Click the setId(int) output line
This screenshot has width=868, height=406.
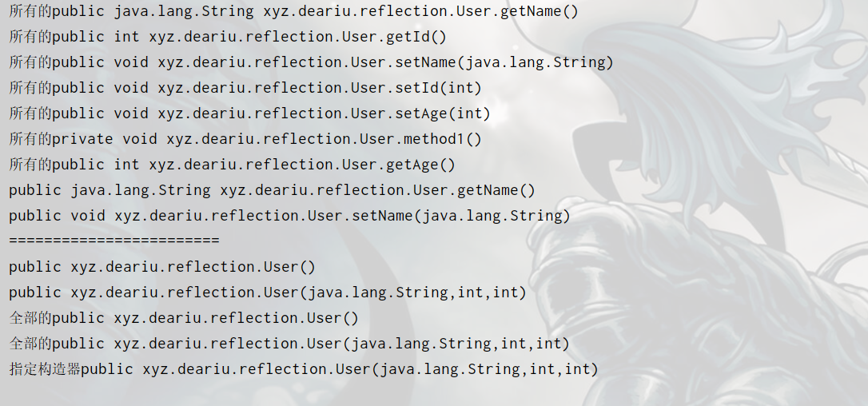click(x=245, y=88)
